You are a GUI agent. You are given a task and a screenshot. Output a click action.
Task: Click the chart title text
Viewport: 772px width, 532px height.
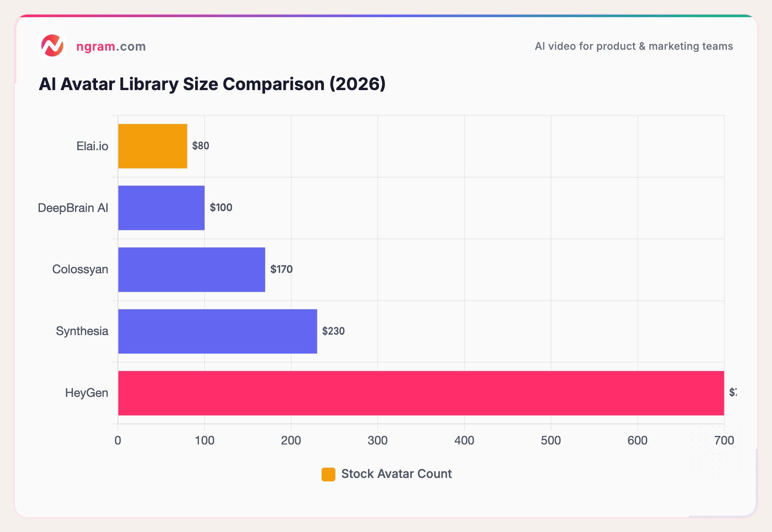pyautogui.click(x=212, y=84)
